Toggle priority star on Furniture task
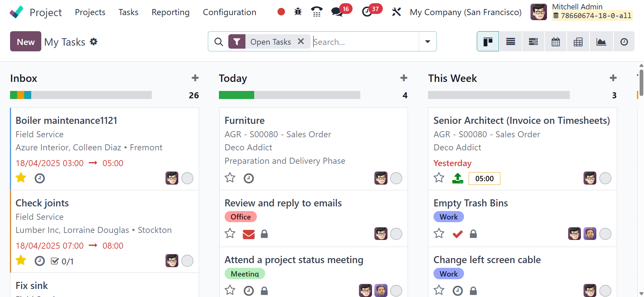 tap(230, 178)
